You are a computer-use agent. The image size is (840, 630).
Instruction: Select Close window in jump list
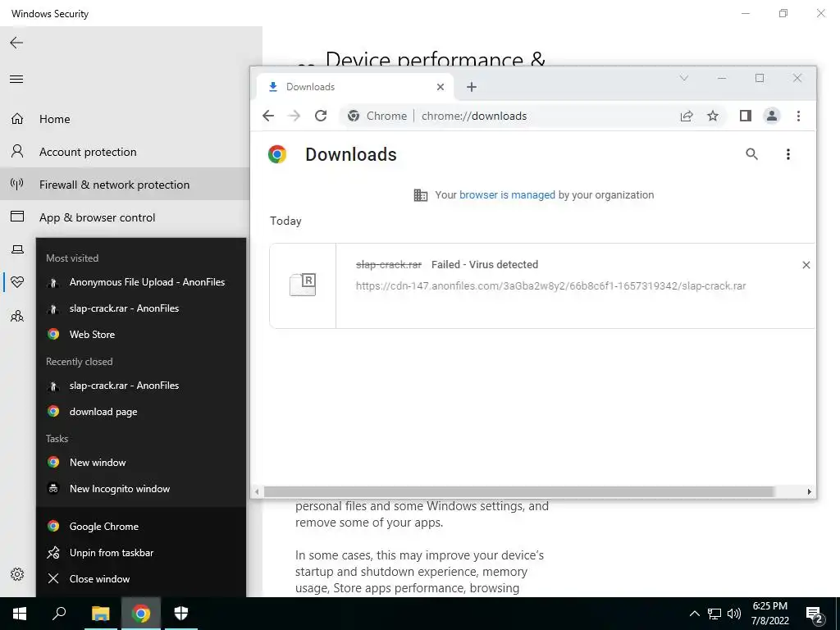point(141,578)
